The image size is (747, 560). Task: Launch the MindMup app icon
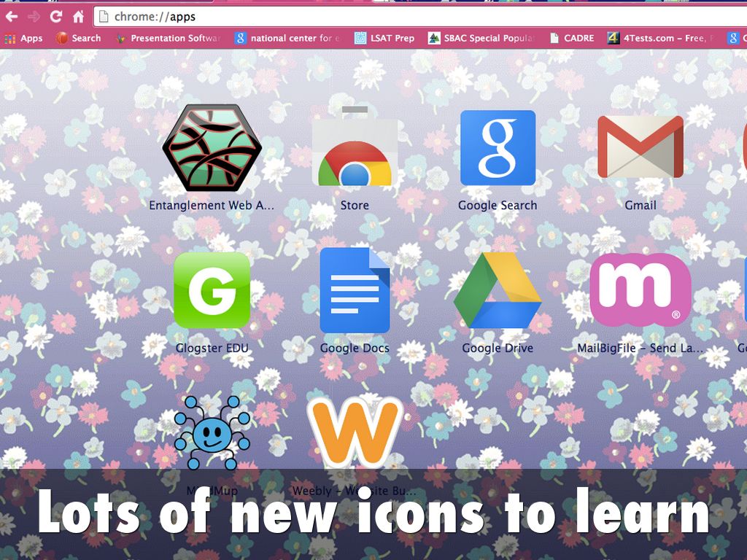pyautogui.click(x=212, y=432)
